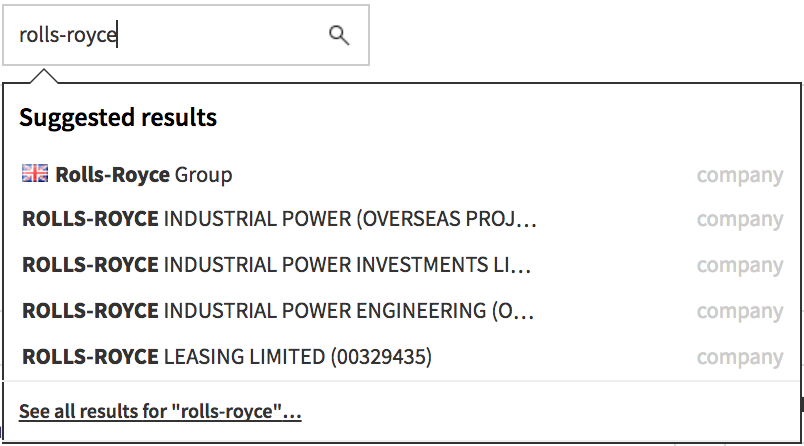Click company tag on Leasing Limited row
The width and height of the screenshot is (804, 446).
(x=740, y=358)
